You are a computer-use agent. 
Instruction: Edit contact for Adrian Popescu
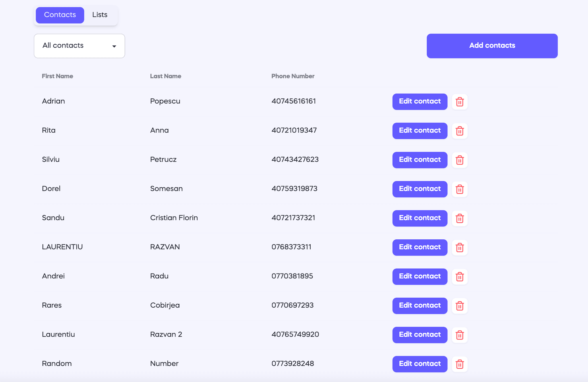coord(419,102)
